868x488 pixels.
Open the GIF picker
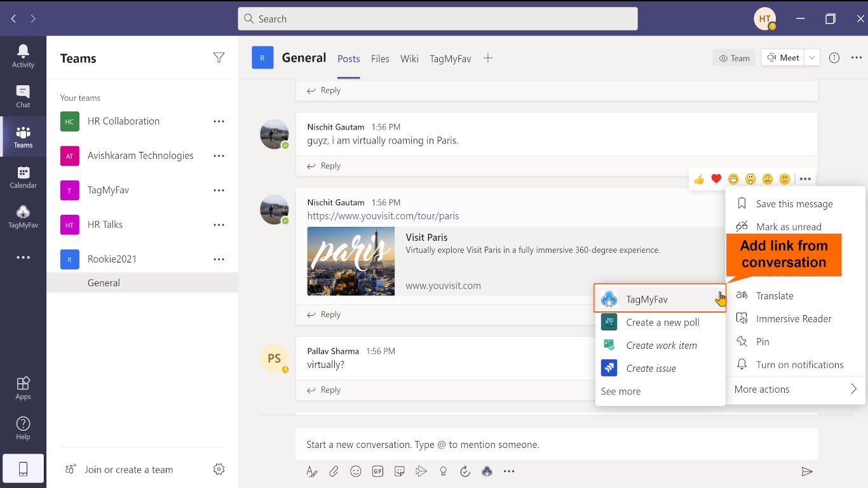(377, 471)
